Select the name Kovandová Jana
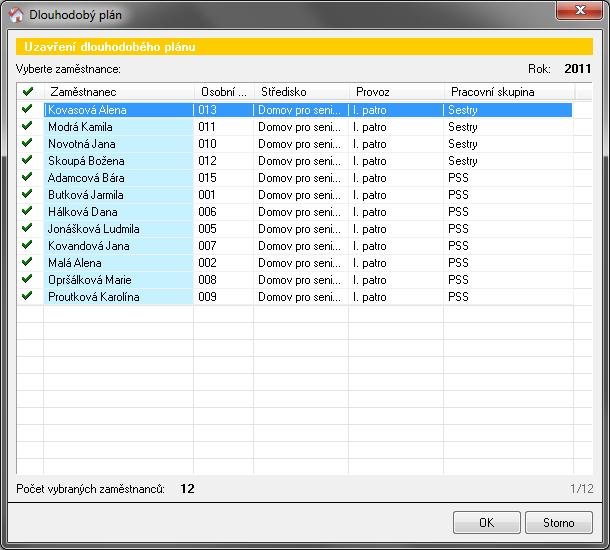This screenshot has height=550, width=610. (x=89, y=246)
